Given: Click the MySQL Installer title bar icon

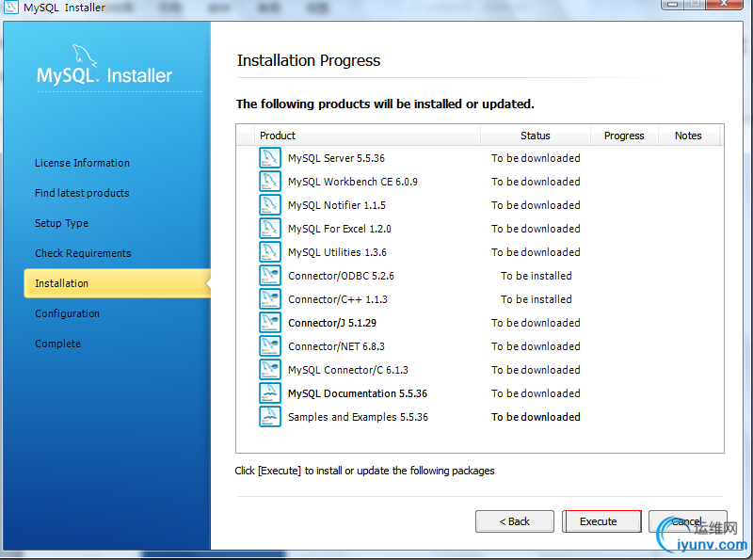Looking at the screenshot, I should 10,7.
